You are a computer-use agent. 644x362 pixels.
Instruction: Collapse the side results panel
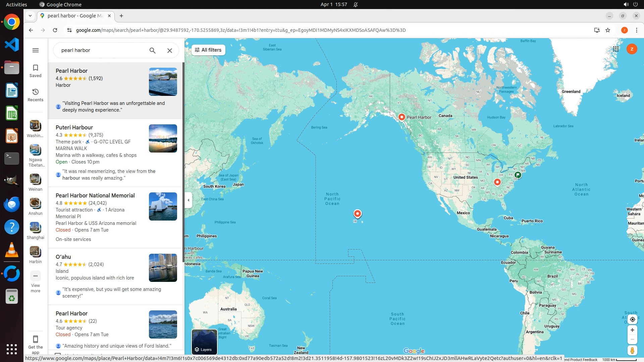pyautogui.click(x=189, y=200)
